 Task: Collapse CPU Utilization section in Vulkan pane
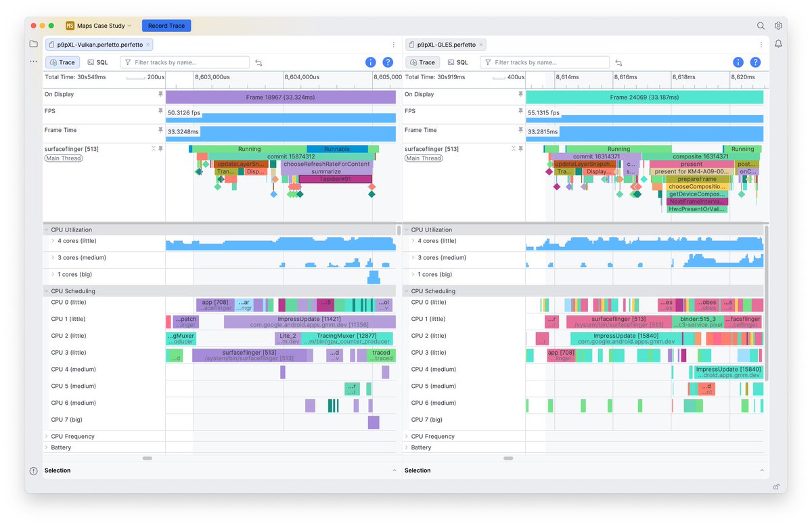[x=47, y=229]
